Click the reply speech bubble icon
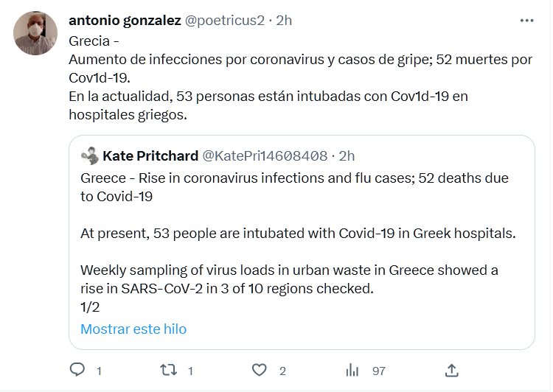 click(77, 371)
